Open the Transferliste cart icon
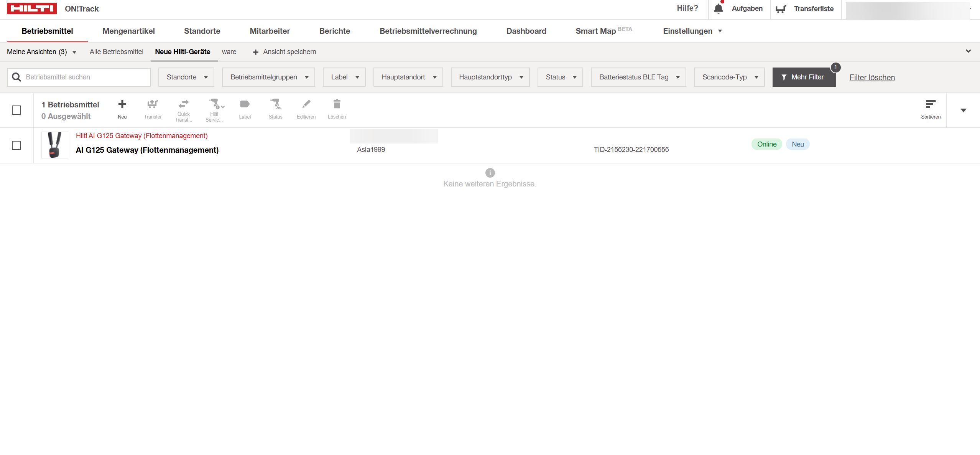Image resolution: width=980 pixels, height=455 pixels. tap(781, 9)
